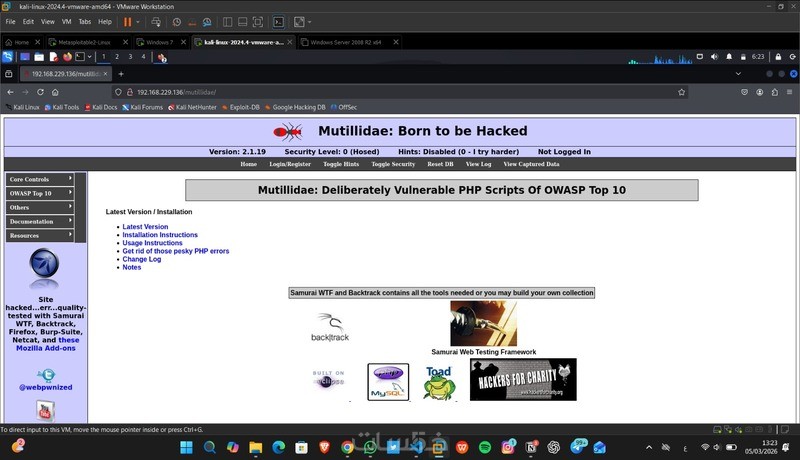Click the Kali dragon applications menu icon

[8, 57]
